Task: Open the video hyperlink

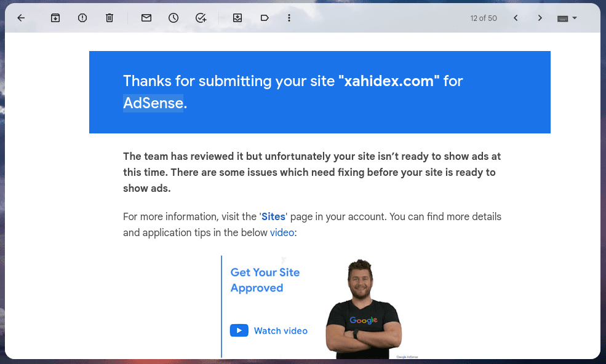Action: 282,232
